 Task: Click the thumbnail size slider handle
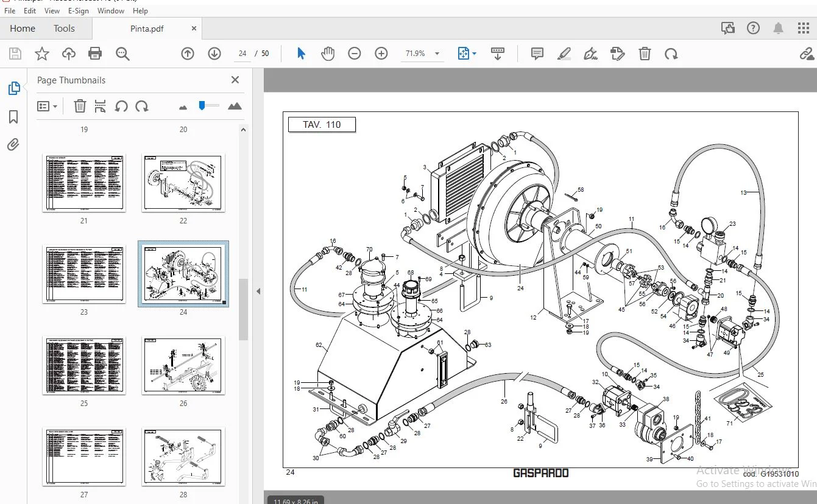pyautogui.click(x=202, y=105)
